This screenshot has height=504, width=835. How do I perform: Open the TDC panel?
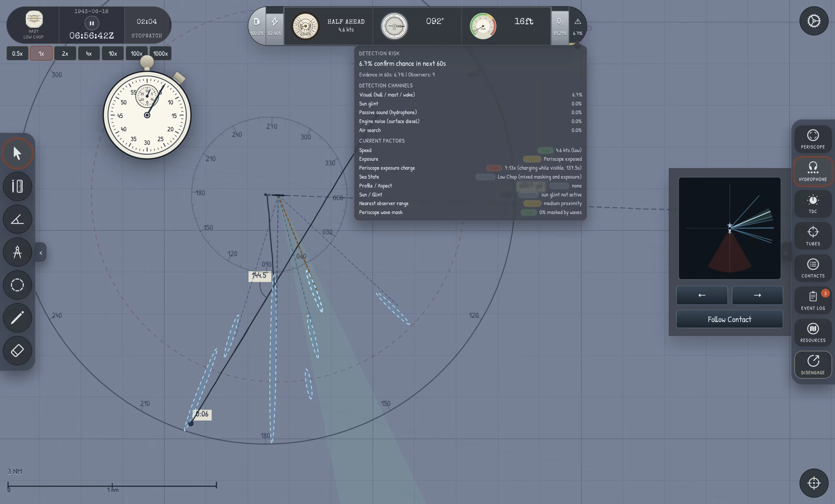[x=813, y=204]
